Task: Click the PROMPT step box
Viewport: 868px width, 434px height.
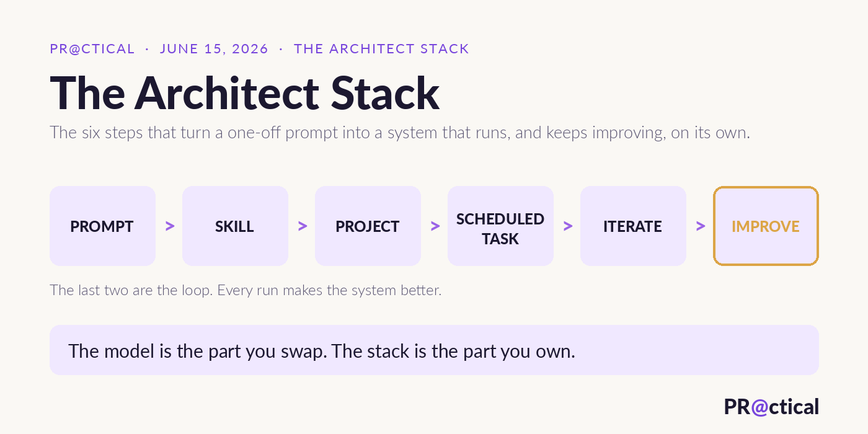Action: 102,226
